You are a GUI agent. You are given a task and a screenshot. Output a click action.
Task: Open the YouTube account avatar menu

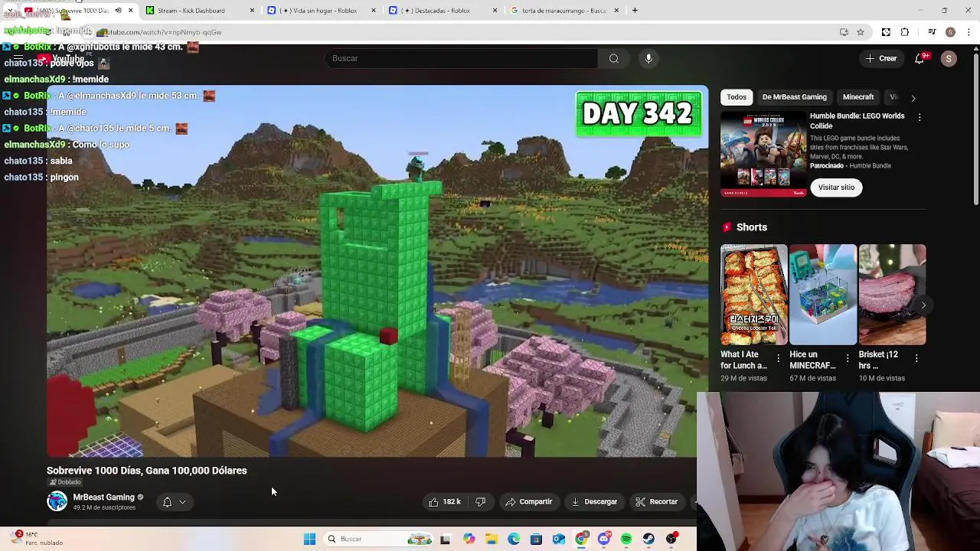[949, 59]
